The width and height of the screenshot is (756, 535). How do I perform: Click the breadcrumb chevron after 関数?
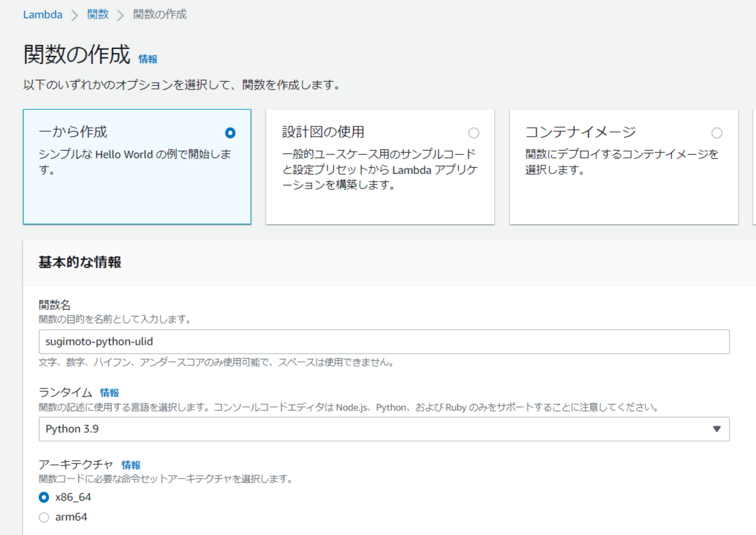(x=120, y=16)
